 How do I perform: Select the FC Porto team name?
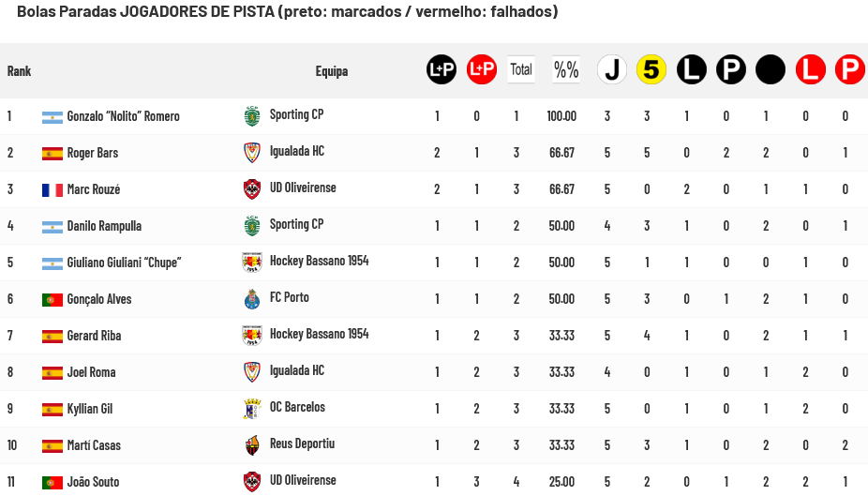(x=289, y=297)
